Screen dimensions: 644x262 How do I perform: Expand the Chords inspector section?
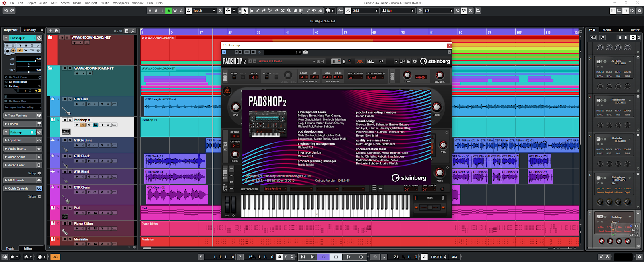(x=23, y=124)
